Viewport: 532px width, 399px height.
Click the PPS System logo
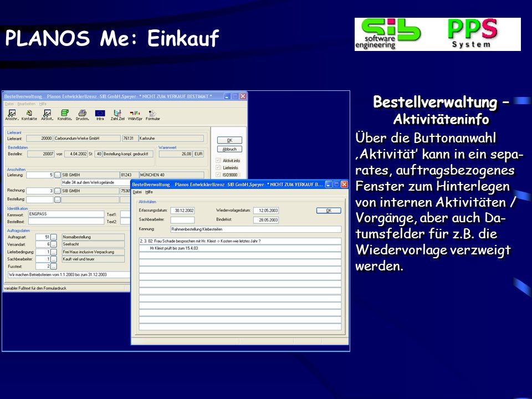pos(472,34)
